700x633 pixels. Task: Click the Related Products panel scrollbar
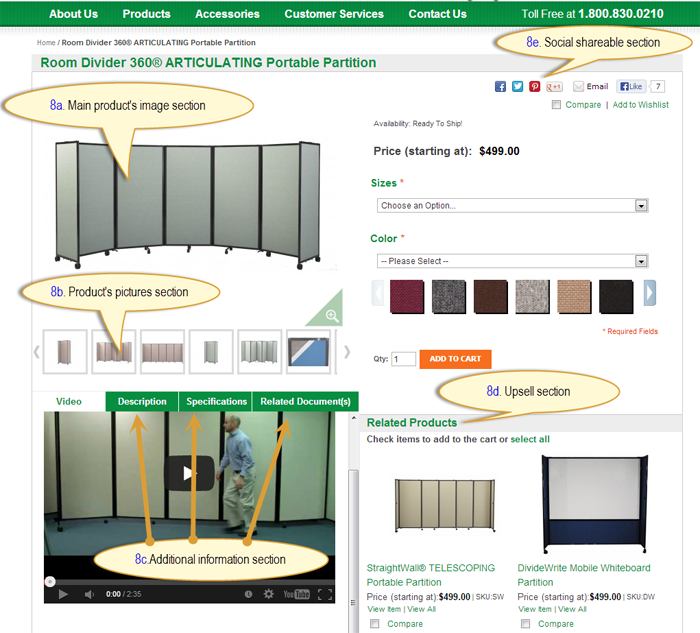tap(354, 551)
